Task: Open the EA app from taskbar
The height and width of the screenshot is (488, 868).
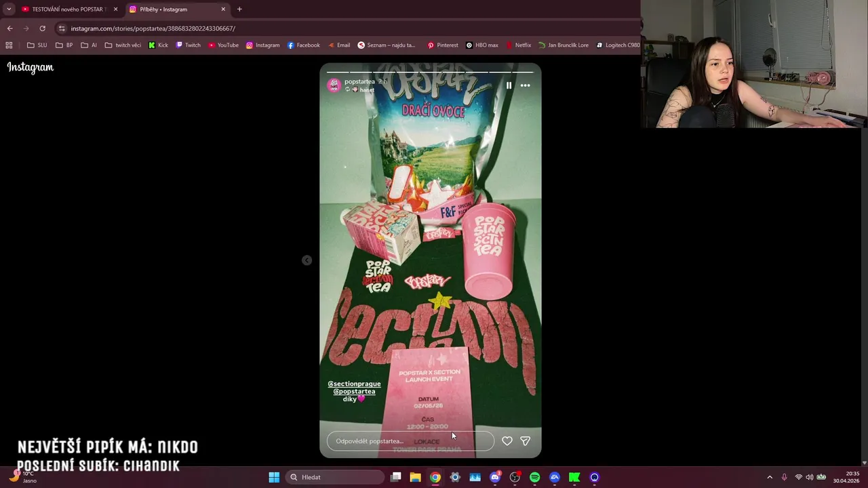Action: [x=555, y=477]
